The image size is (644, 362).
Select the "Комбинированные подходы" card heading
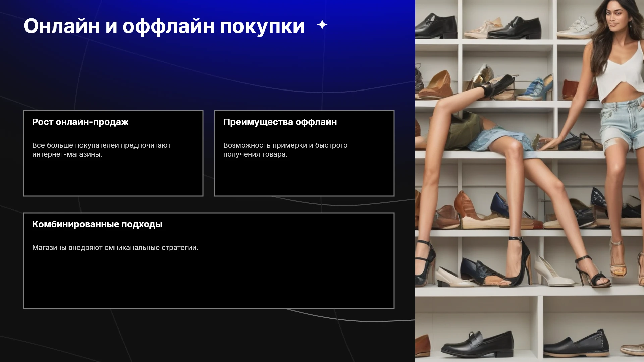(x=97, y=224)
